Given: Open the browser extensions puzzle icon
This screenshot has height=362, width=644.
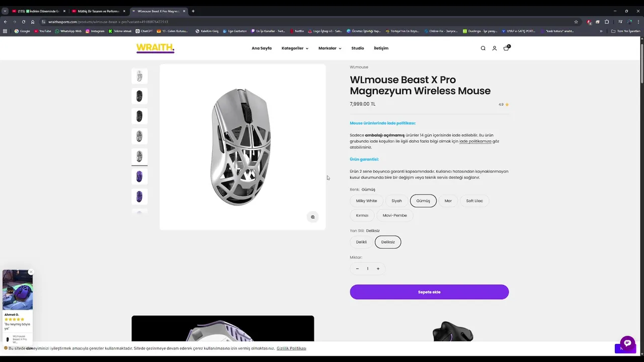Looking at the screenshot, I should click(x=607, y=22).
